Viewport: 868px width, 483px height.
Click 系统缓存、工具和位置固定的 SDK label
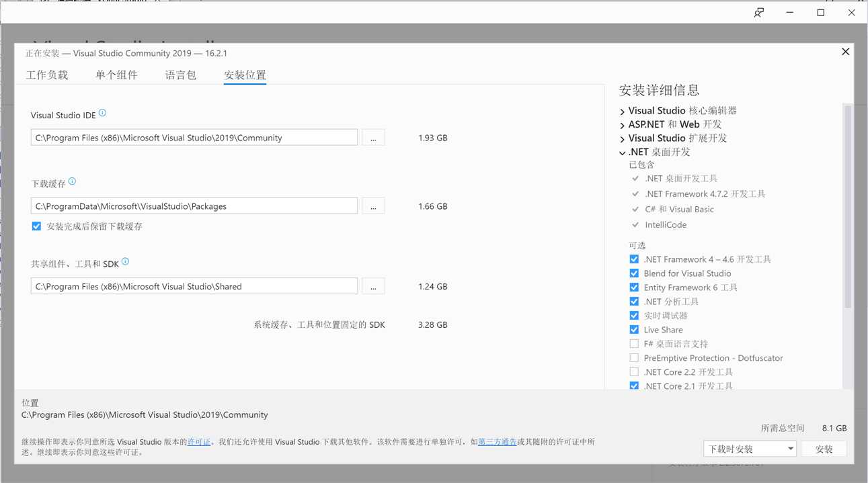[319, 324]
